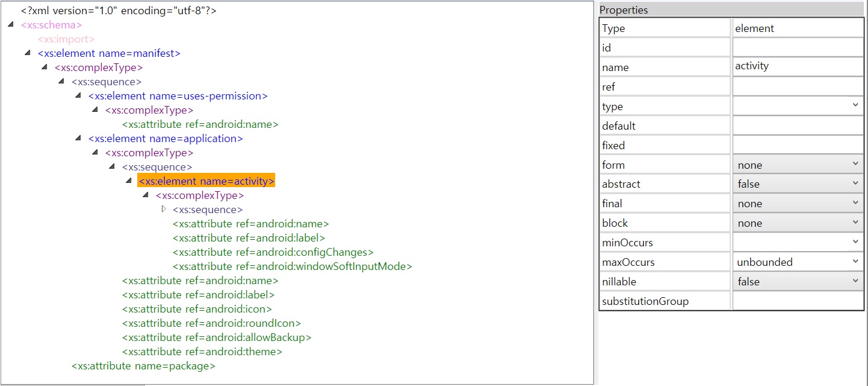Image resolution: width=868 pixels, height=386 pixels.
Task: Click the maxOccurs property label
Action: pyautogui.click(x=628, y=262)
